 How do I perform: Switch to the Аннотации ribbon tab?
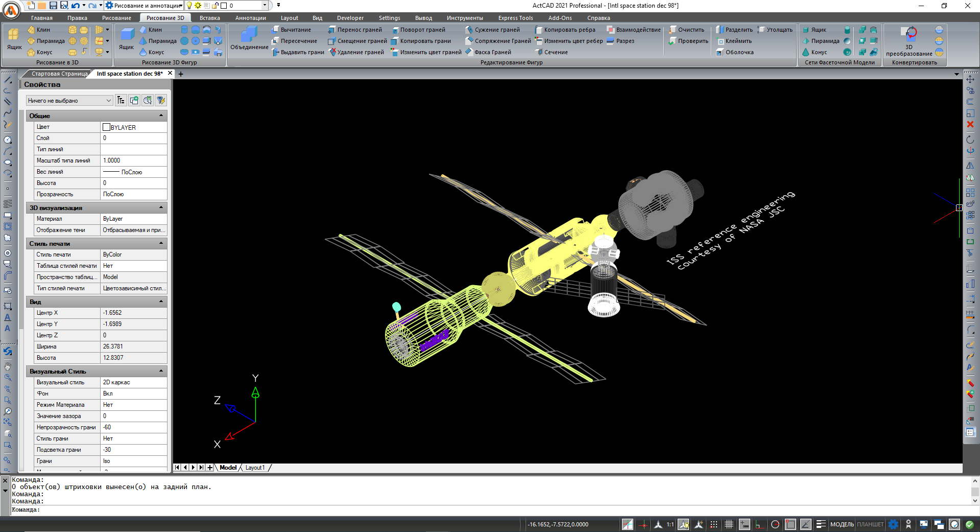pos(250,18)
